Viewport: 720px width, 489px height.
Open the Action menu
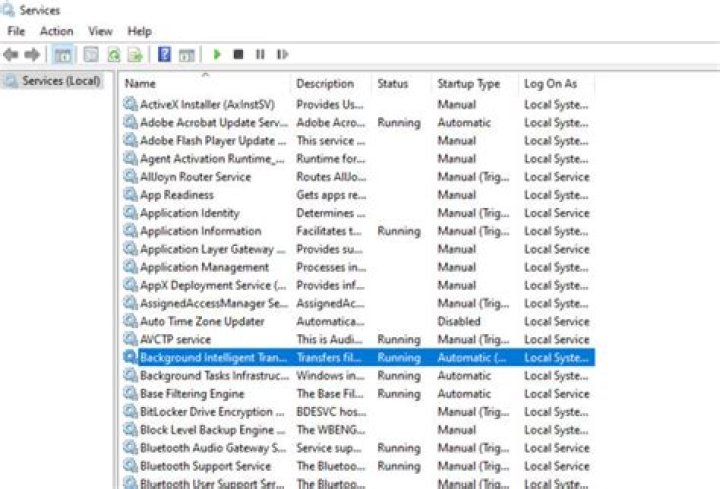coord(56,31)
